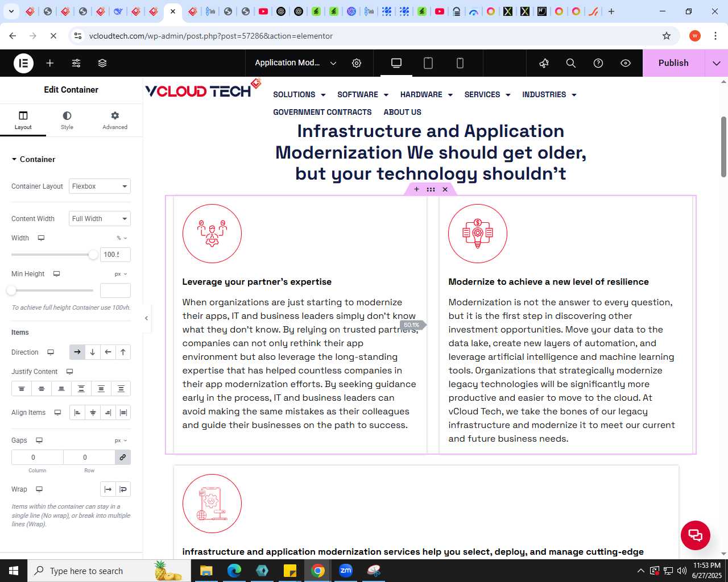Click the container edit drag handle
The width and height of the screenshot is (728, 582).
point(431,189)
